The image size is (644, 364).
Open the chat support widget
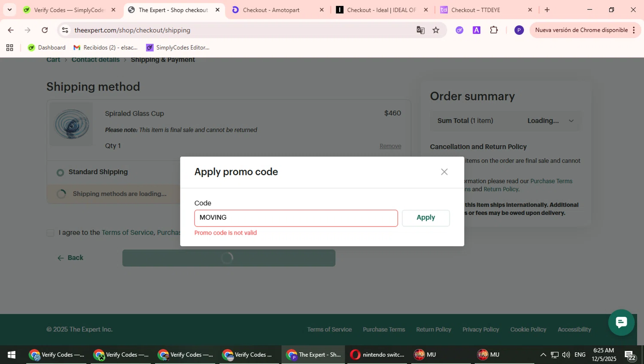pos(621,322)
